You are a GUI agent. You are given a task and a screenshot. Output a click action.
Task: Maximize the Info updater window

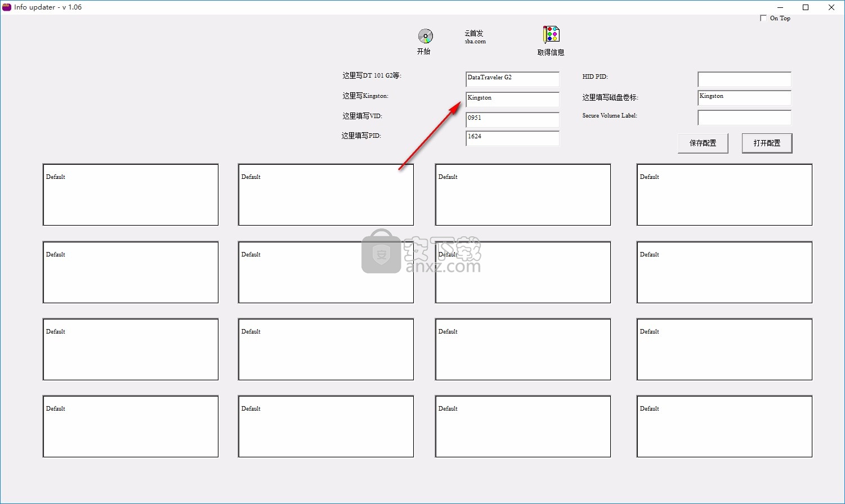tap(806, 7)
